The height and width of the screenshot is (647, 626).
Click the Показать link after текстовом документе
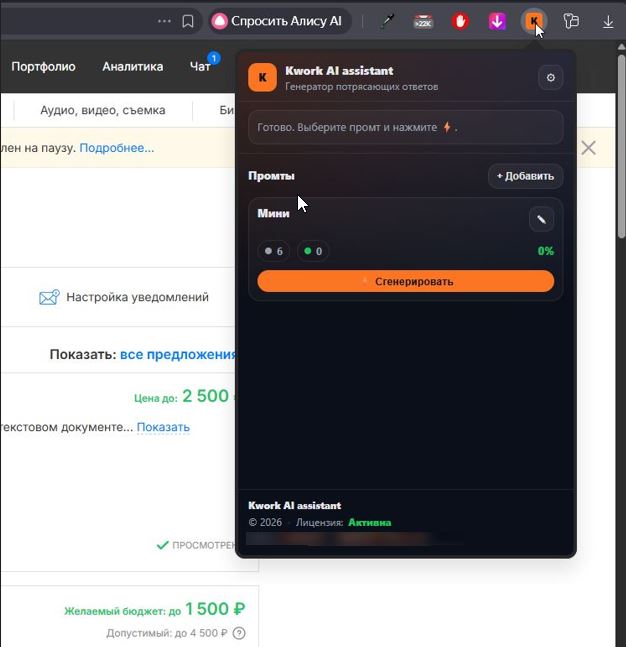163,427
